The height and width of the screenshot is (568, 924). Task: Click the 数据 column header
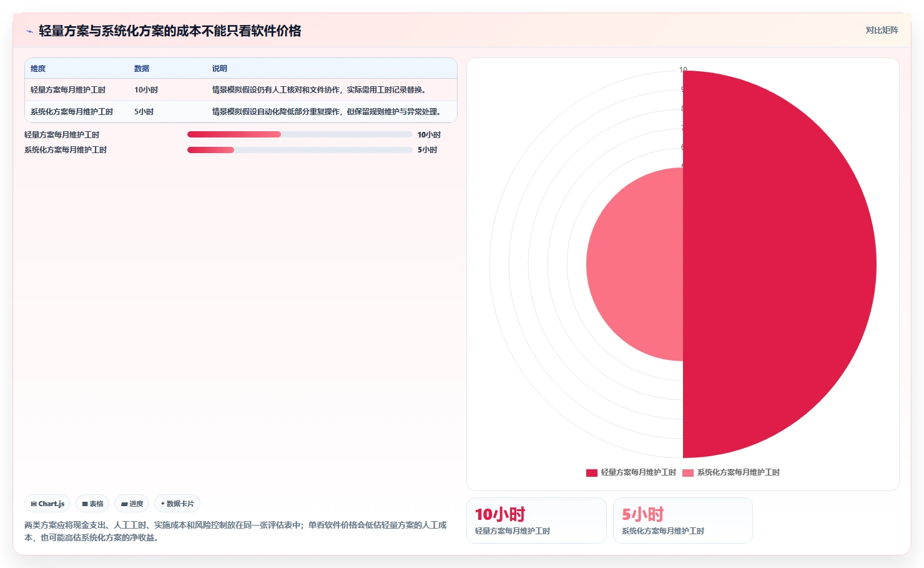(x=142, y=69)
